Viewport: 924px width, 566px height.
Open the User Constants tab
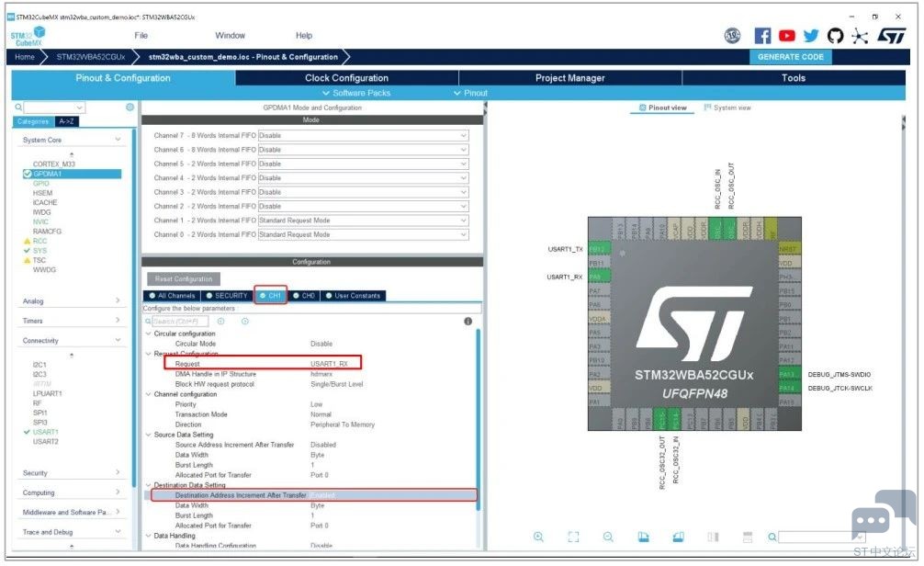[x=353, y=295]
